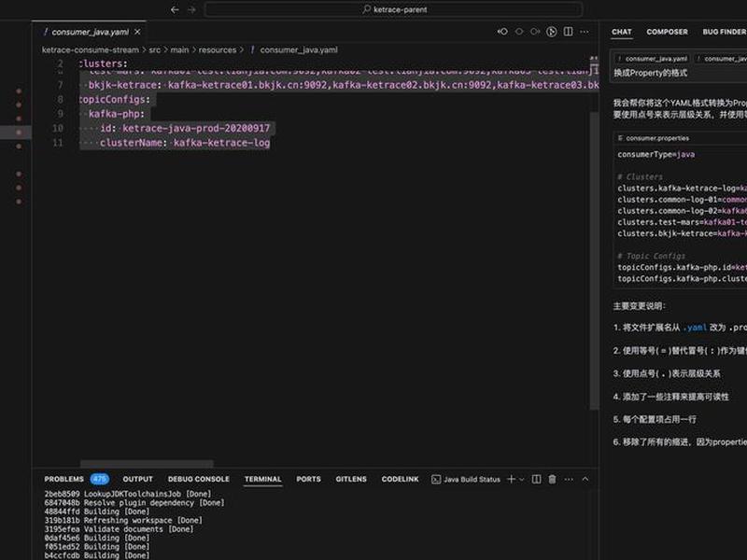Open the new terminal launch profile dropdown
The height and width of the screenshot is (560, 747).
(x=522, y=480)
